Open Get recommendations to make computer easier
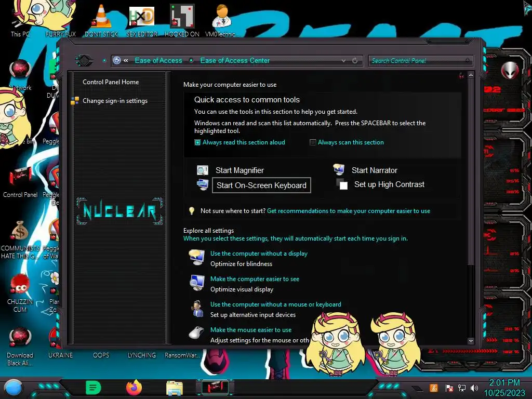The height and width of the screenshot is (399, 532). coord(349,211)
